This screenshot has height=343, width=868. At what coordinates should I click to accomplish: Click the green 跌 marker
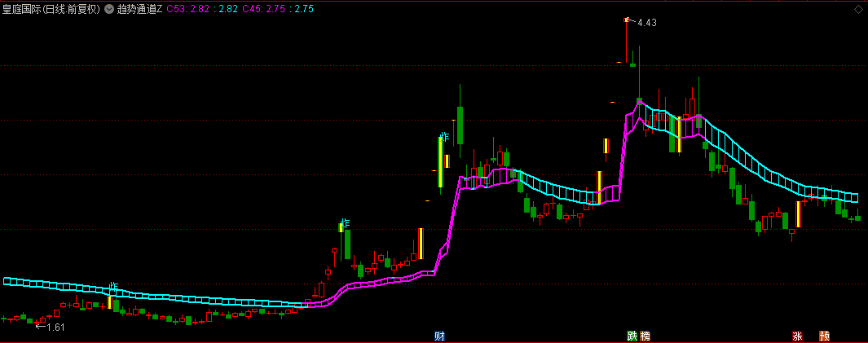point(632,336)
